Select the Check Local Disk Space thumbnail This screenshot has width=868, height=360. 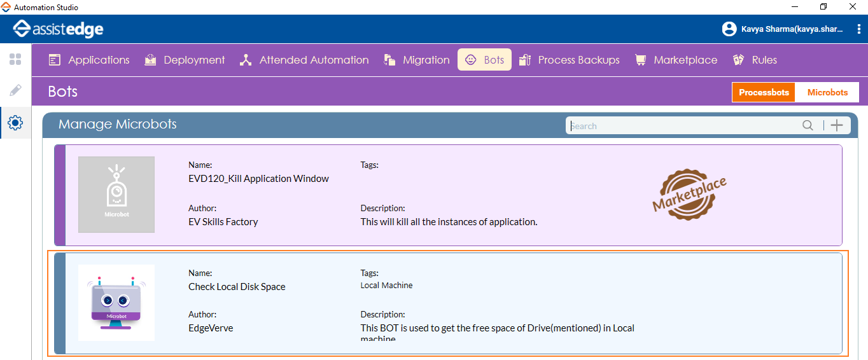116,303
